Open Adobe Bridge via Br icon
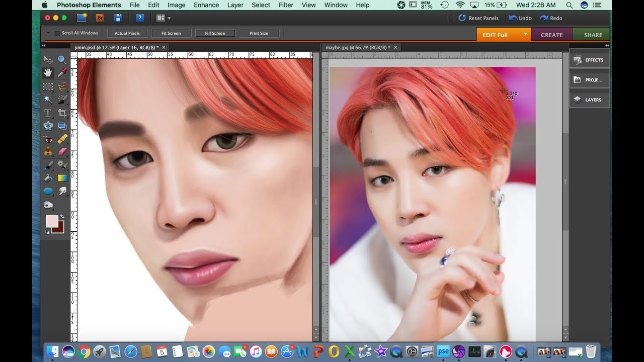 pyautogui.click(x=100, y=18)
